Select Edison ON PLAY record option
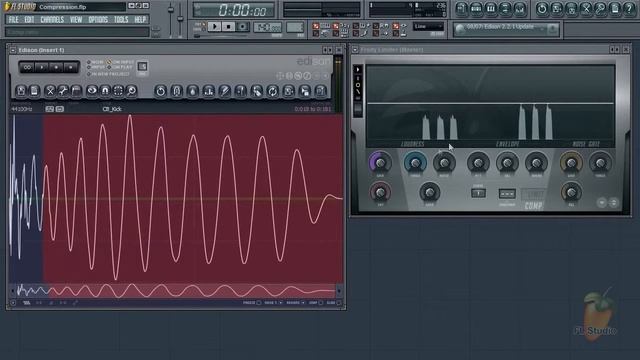 click(120, 67)
